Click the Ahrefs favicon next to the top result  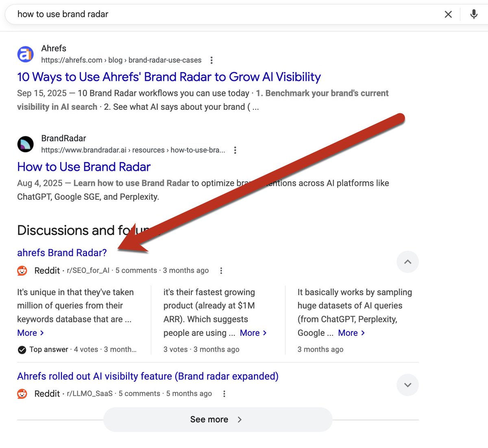(x=25, y=54)
